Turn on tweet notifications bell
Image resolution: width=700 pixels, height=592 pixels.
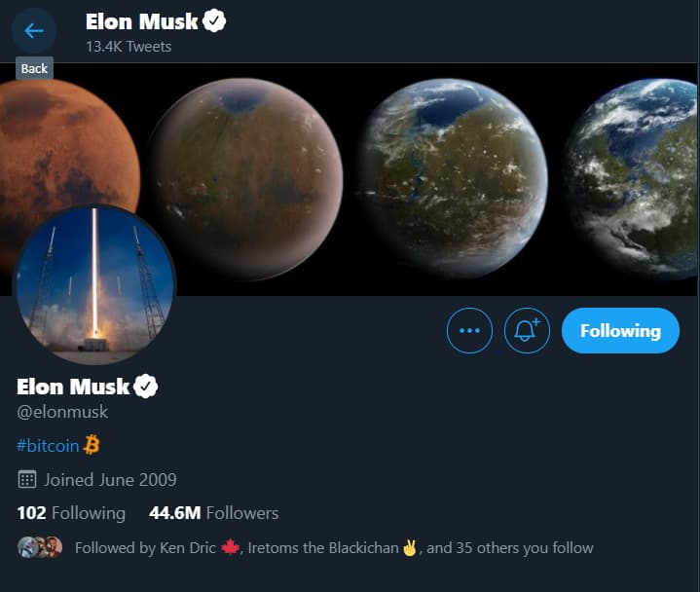tap(527, 331)
